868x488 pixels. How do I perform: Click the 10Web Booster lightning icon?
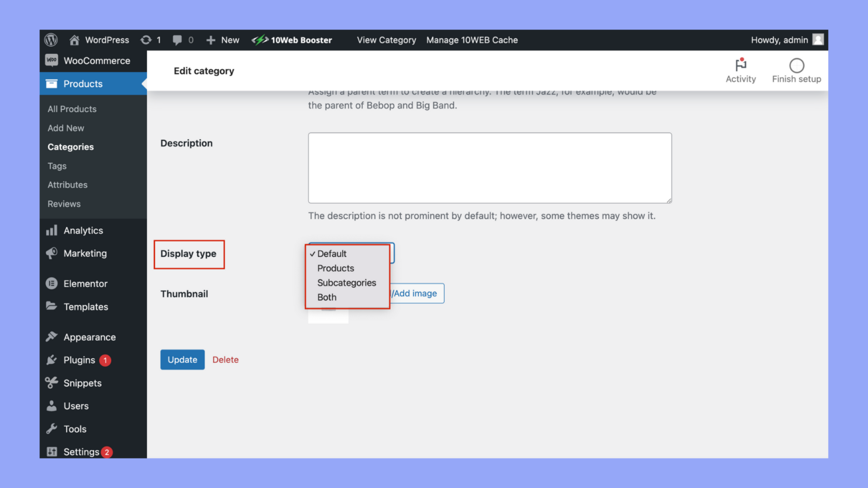259,40
